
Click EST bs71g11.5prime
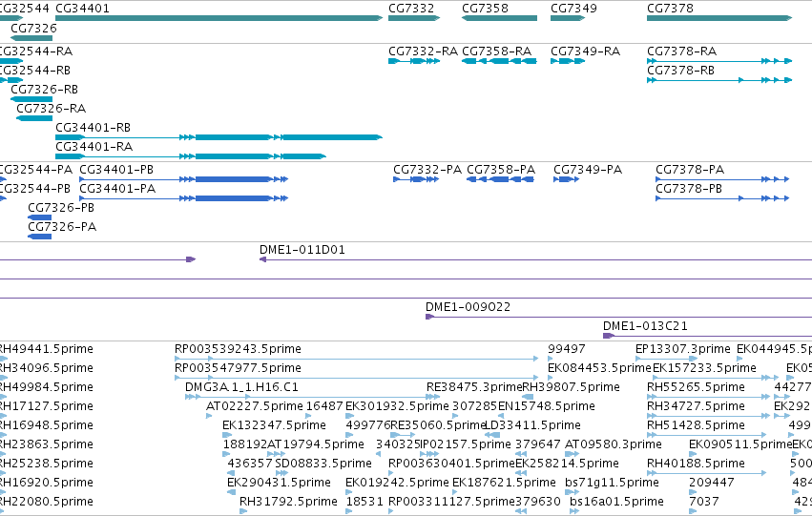(613, 483)
